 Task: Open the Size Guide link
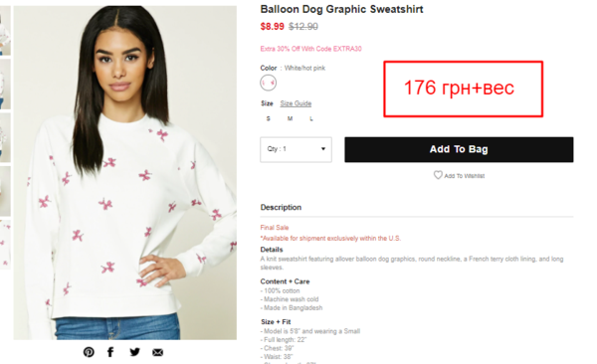[296, 103]
